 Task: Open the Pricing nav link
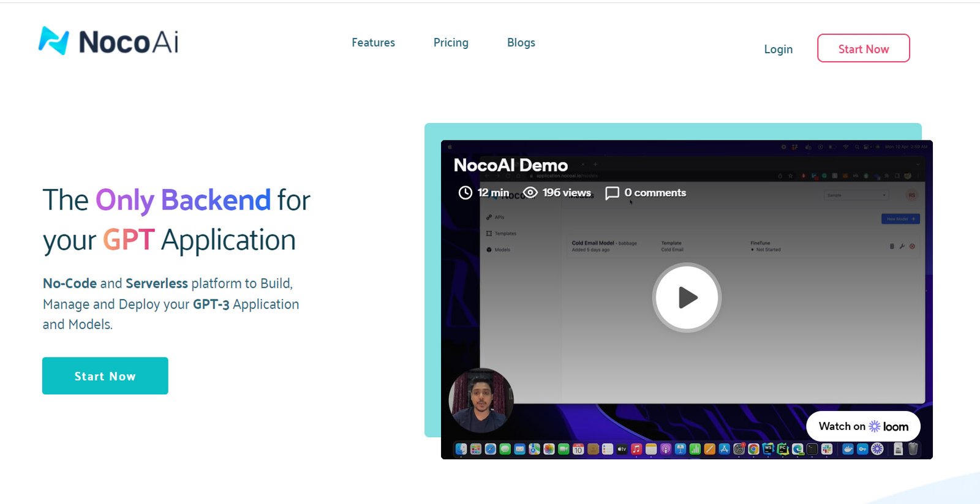pyautogui.click(x=451, y=42)
